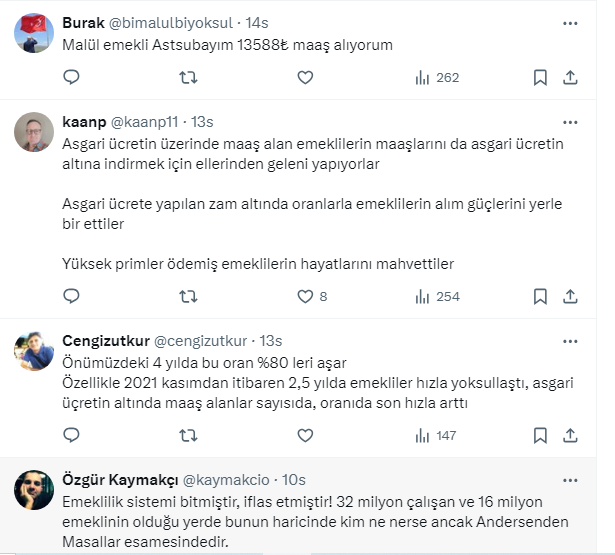Like kaanp's tweet with 8 likes
This screenshot has width=615, height=555.
tap(306, 296)
